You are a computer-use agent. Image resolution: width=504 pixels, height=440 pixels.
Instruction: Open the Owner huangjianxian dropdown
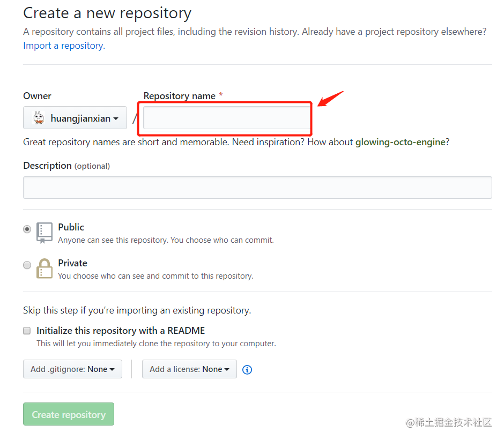click(75, 117)
